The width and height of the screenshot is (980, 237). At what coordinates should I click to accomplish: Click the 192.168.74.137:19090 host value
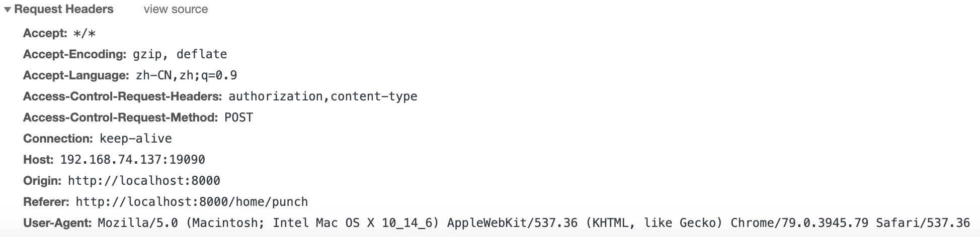(x=132, y=160)
